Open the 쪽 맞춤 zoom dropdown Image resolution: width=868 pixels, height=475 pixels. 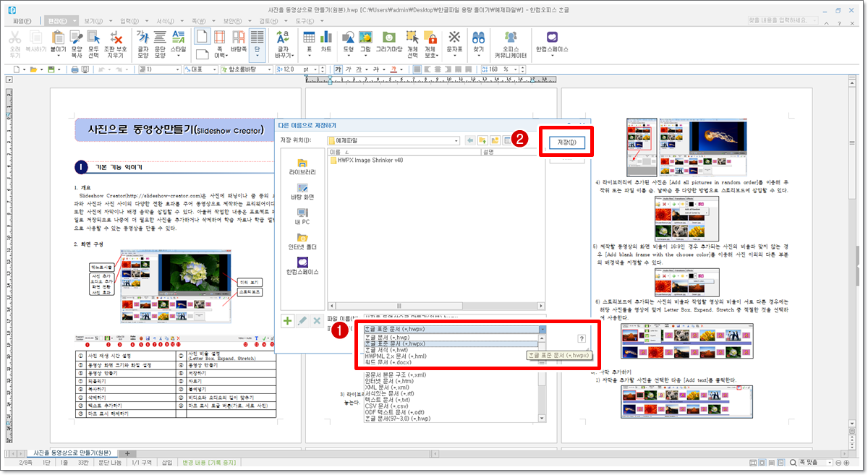pyautogui.click(x=829, y=463)
